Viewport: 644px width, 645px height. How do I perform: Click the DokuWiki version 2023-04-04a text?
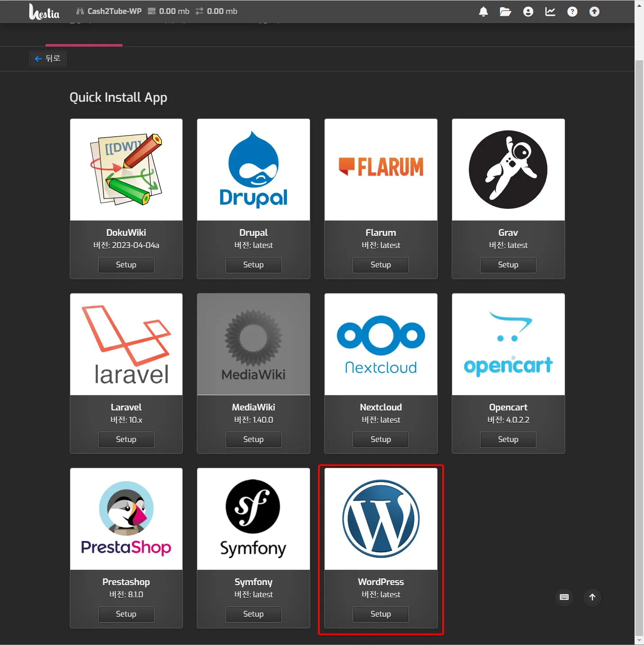point(126,245)
